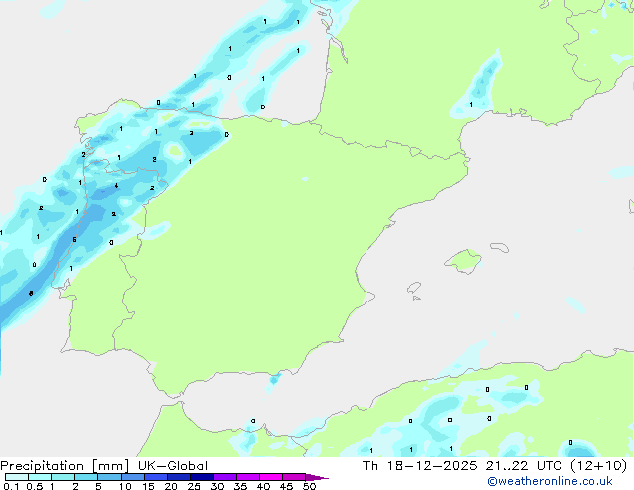Pick legend swatch between 25 and 30

(202, 477)
